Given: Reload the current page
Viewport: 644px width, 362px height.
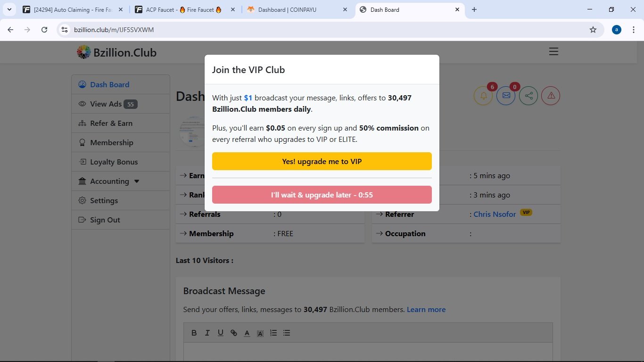Looking at the screenshot, I should point(44,30).
